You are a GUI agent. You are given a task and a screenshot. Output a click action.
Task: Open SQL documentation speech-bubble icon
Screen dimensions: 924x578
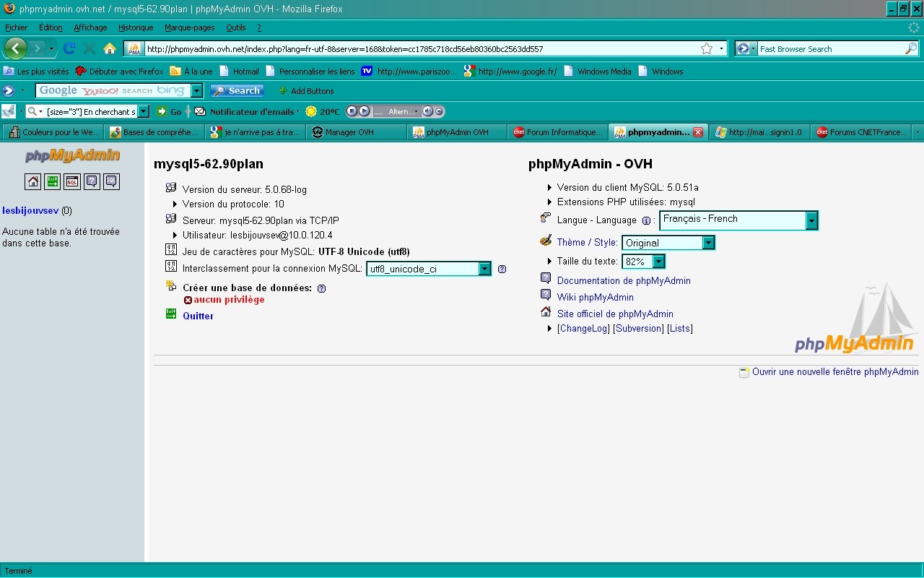pos(111,181)
